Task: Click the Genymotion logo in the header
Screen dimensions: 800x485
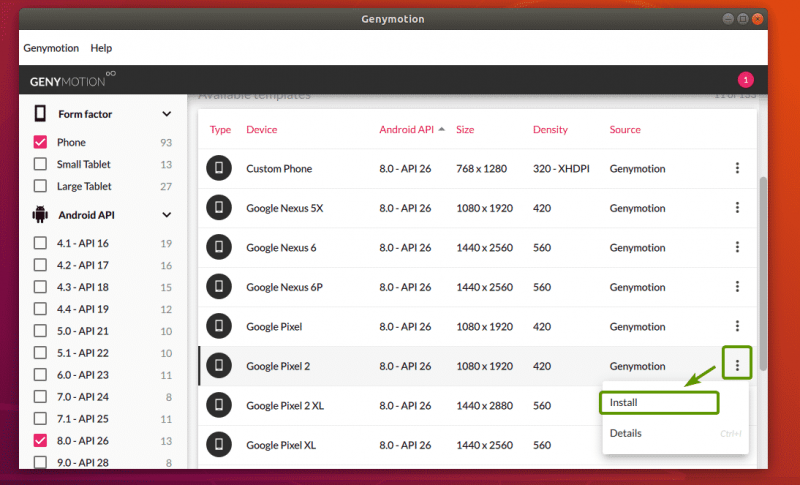Action: 72,80
